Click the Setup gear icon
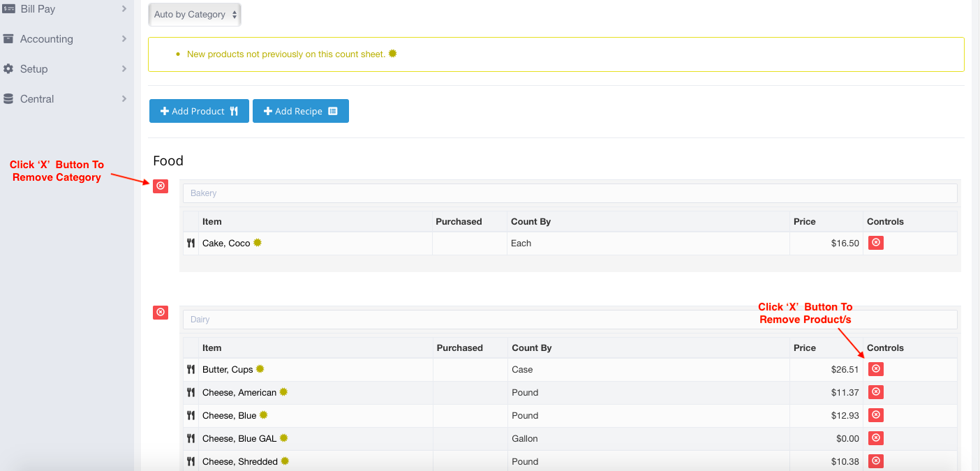Screen dimensions: 980x471 click(x=8, y=69)
